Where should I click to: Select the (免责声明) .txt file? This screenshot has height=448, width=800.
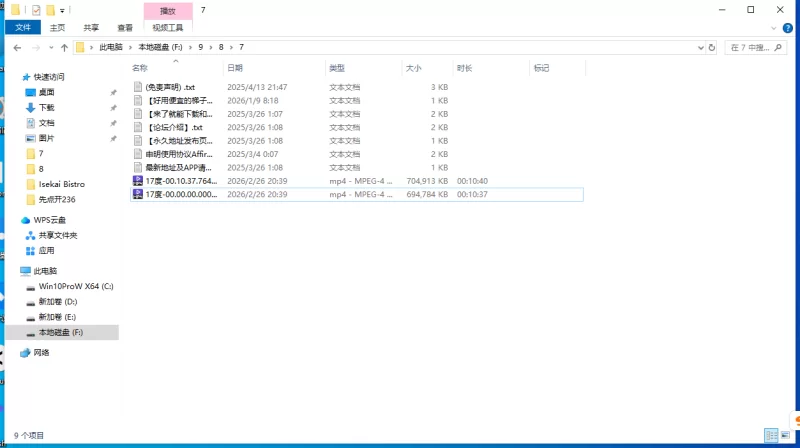point(170,87)
